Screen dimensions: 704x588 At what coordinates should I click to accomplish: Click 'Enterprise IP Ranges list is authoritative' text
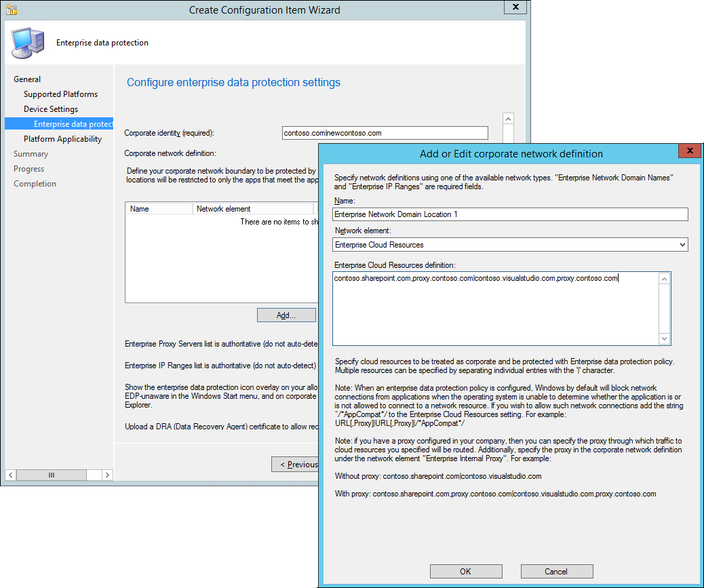[x=220, y=366]
